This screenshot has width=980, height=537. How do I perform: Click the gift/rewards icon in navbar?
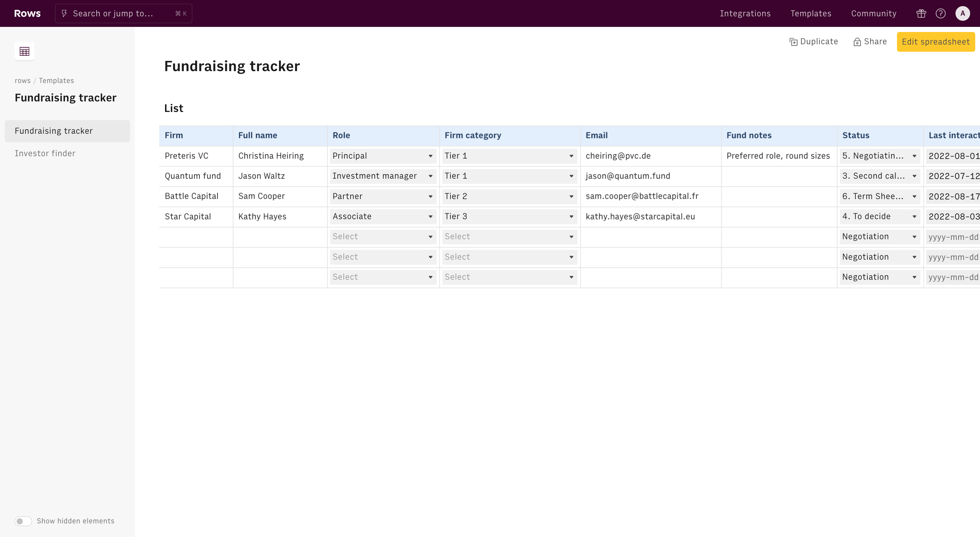[x=921, y=13]
